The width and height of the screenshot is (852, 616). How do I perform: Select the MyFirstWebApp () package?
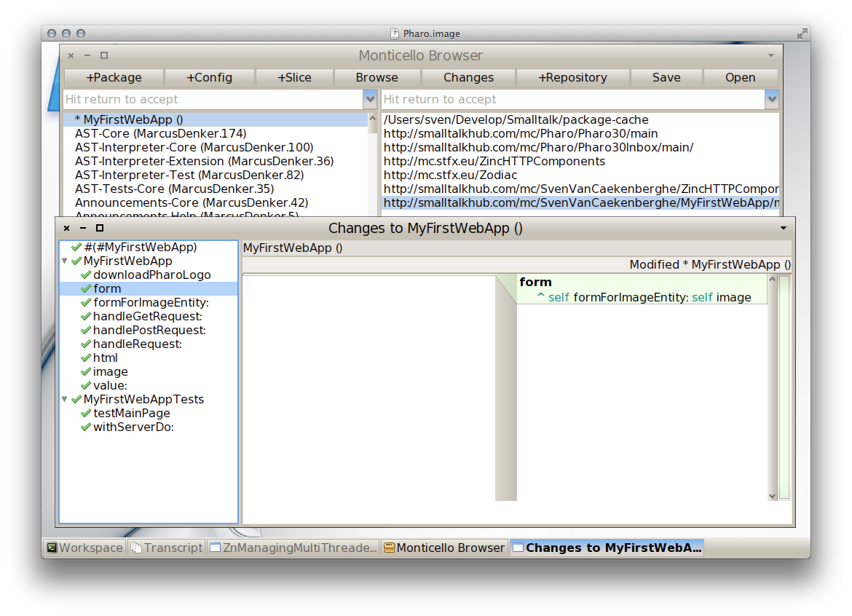(216, 119)
